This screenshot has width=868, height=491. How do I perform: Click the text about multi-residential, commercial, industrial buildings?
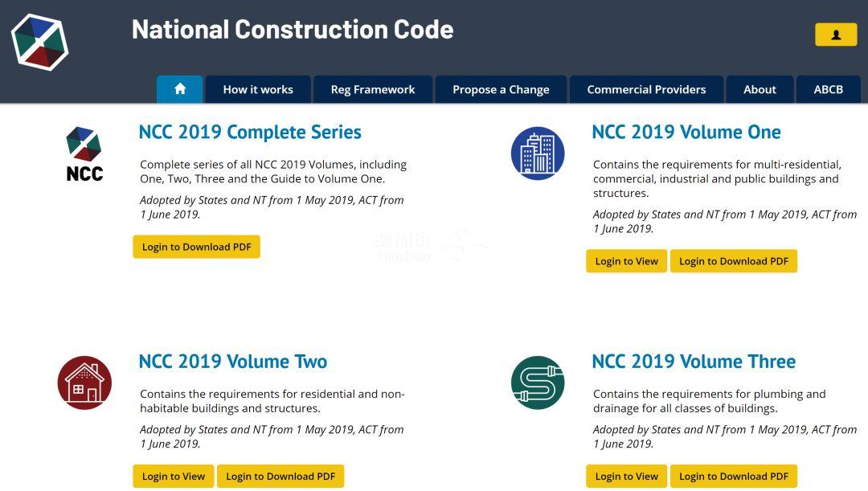717,178
